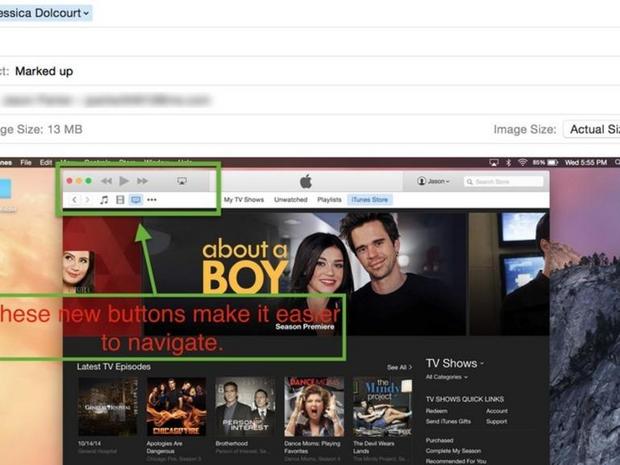Viewport: 620px width, 465px height.
Task: Click the forward navigation arrow
Action: tap(86, 200)
